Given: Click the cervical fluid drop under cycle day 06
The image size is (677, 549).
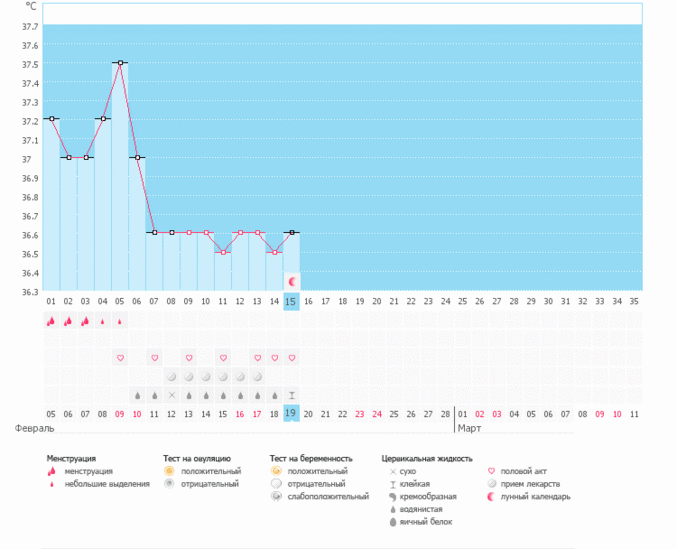Looking at the screenshot, I should coord(137,395).
